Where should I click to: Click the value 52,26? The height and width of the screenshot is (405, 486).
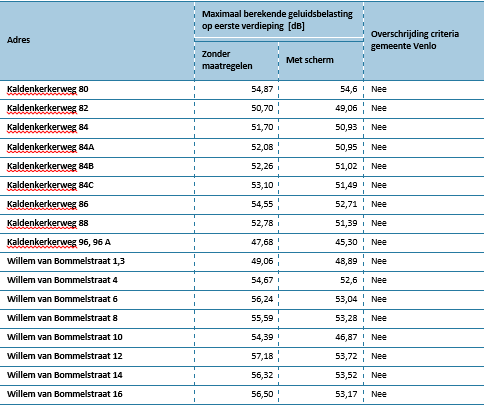pos(262,166)
